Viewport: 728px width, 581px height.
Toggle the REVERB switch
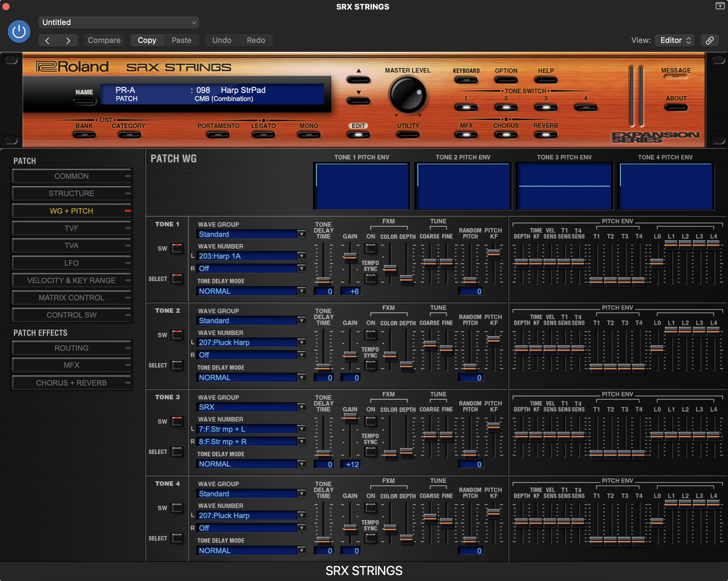pyautogui.click(x=546, y=135)
